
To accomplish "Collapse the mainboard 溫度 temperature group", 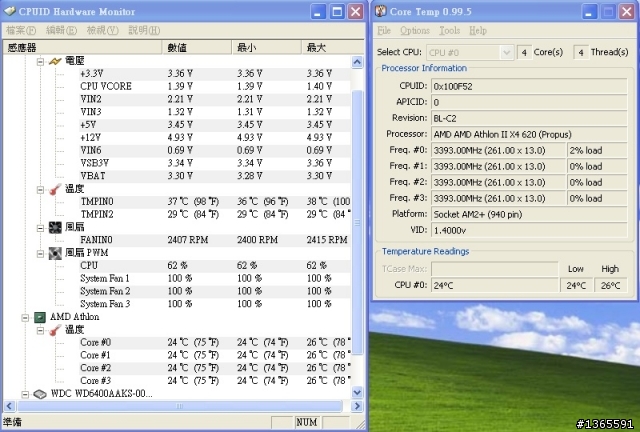I will [x=40, y=189].
